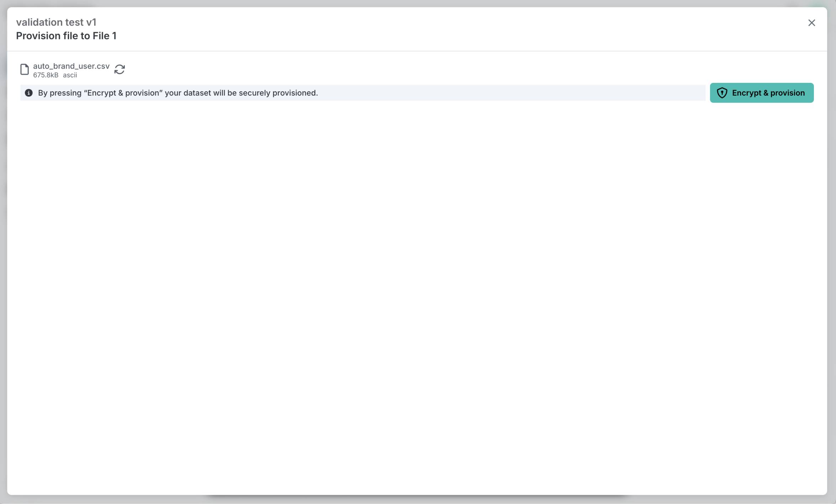Click the dimmed backdrop below the dialog

(416, 500)
